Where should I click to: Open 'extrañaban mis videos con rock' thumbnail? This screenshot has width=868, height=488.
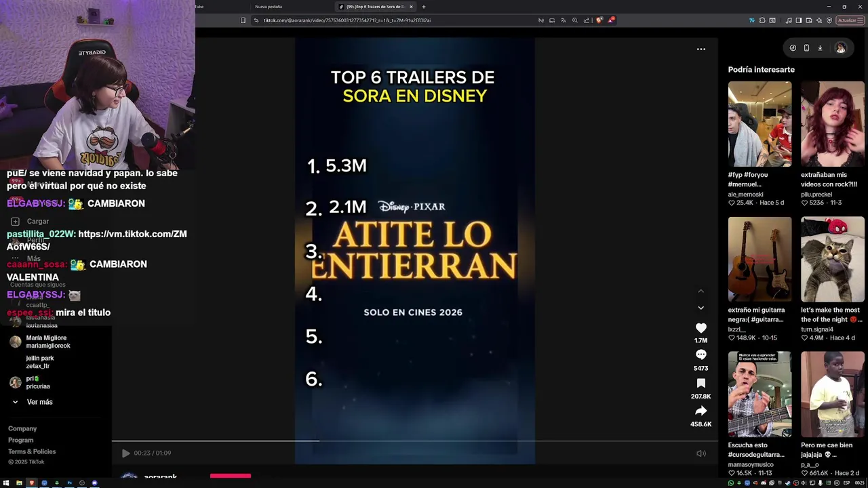pos(833,124)
